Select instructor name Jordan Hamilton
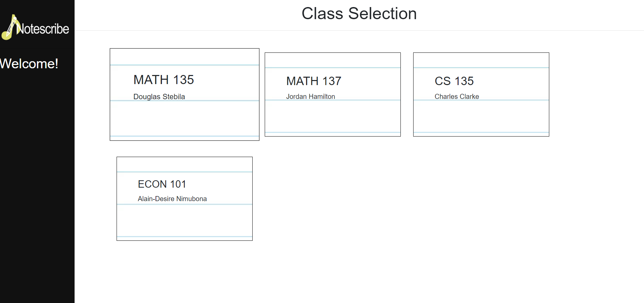 click(x=310, y=97)
